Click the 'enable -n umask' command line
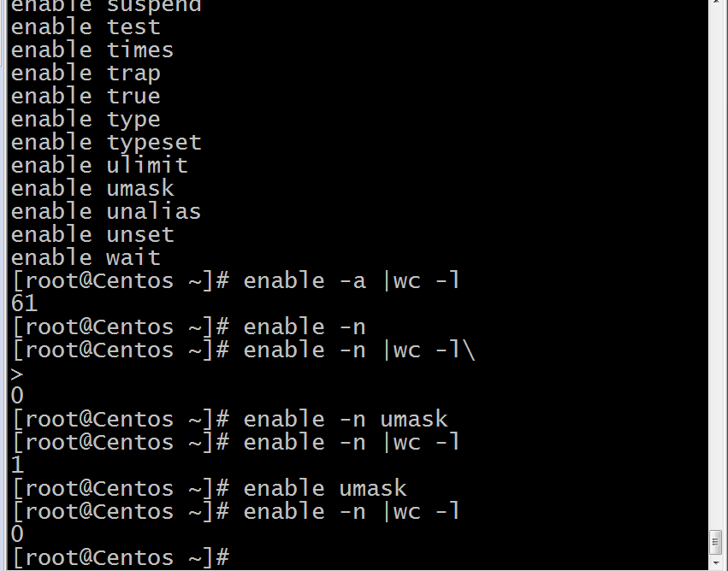Image resolution: width=728 pixels, height=571 pixels. [x=230, y=420]
